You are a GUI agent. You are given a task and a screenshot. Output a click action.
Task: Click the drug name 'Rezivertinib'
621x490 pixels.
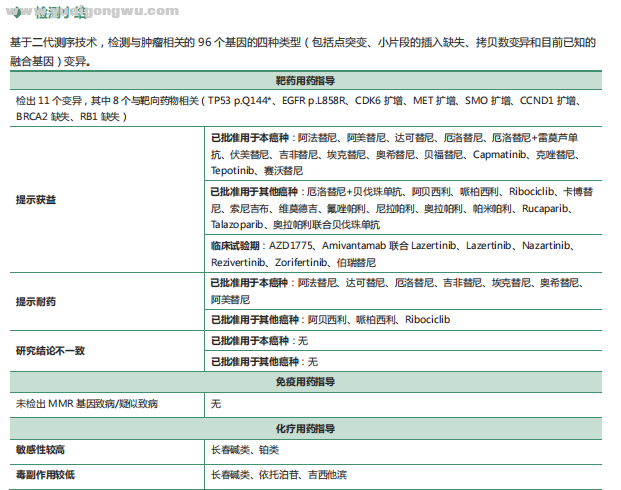pos(238,263)
